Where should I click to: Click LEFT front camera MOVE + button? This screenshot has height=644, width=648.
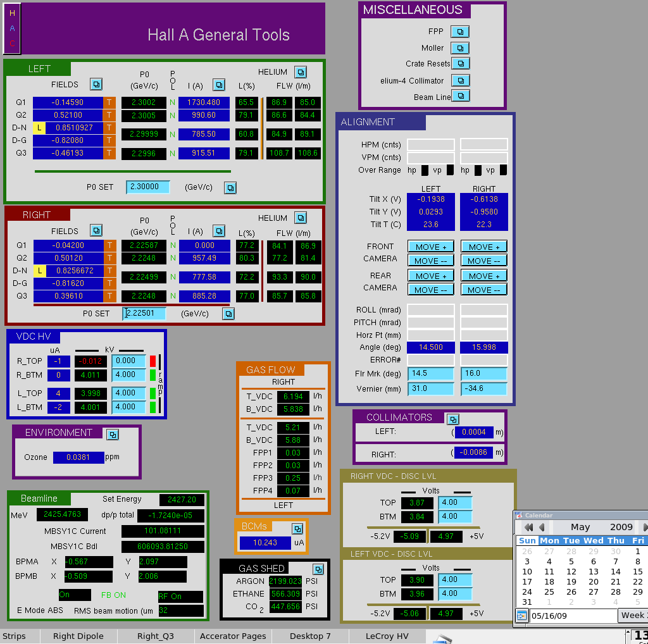coord(431,247)
